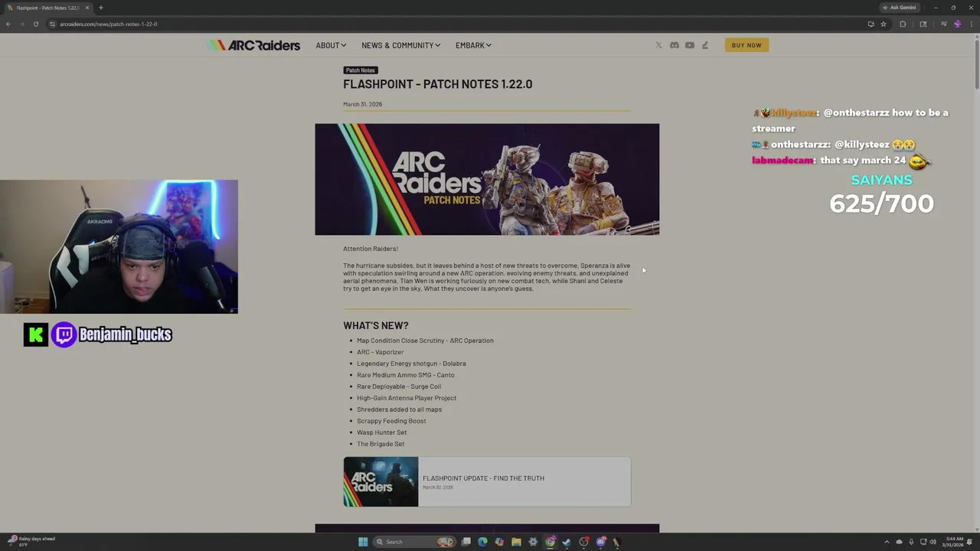Select 'Rare Deployable - Surge Coil' text
The height and width of the screenshot is (551, 980).
[399, 386]
